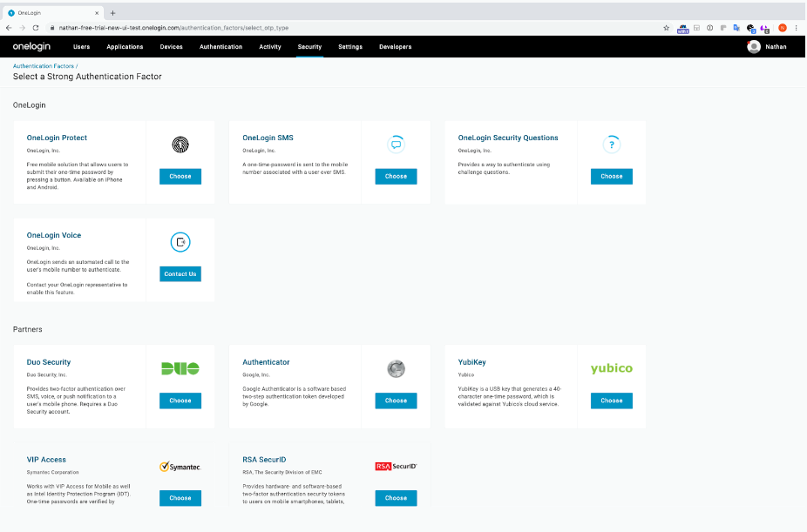Click the YubiKey title
This screenshot has width=807, height=532.
tap(472, 362)
